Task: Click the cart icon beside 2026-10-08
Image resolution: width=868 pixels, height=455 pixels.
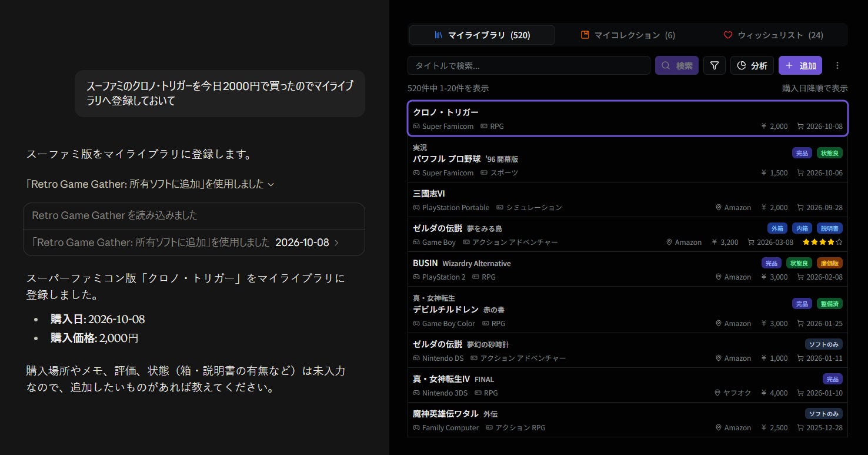Action: 800,126
